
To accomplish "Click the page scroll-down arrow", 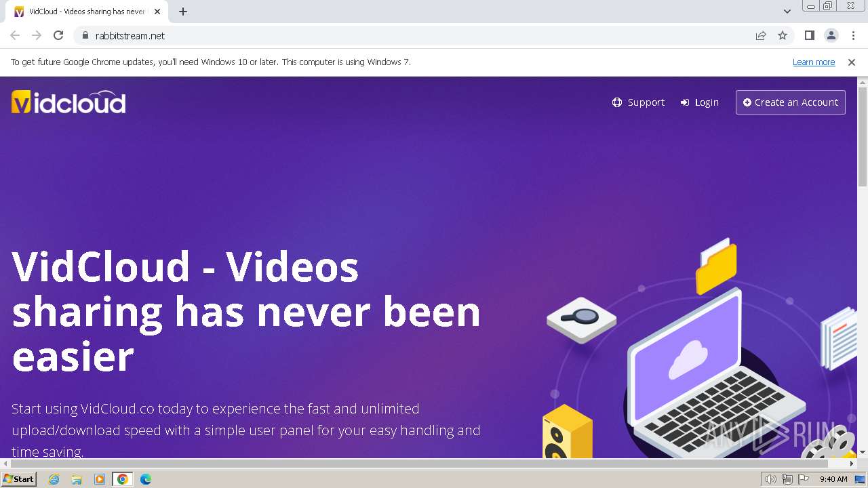I will pos(863,451).
